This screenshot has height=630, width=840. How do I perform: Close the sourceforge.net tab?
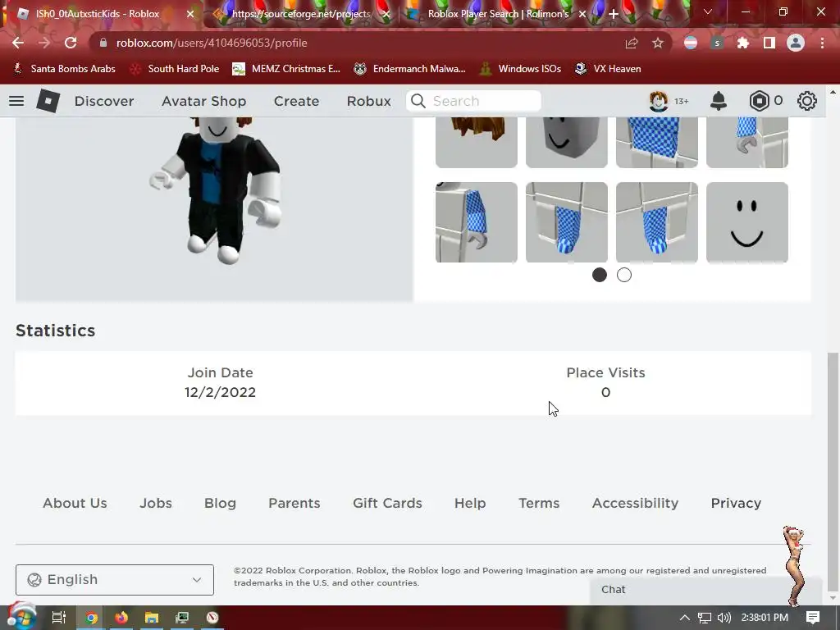tap(386, 14)
